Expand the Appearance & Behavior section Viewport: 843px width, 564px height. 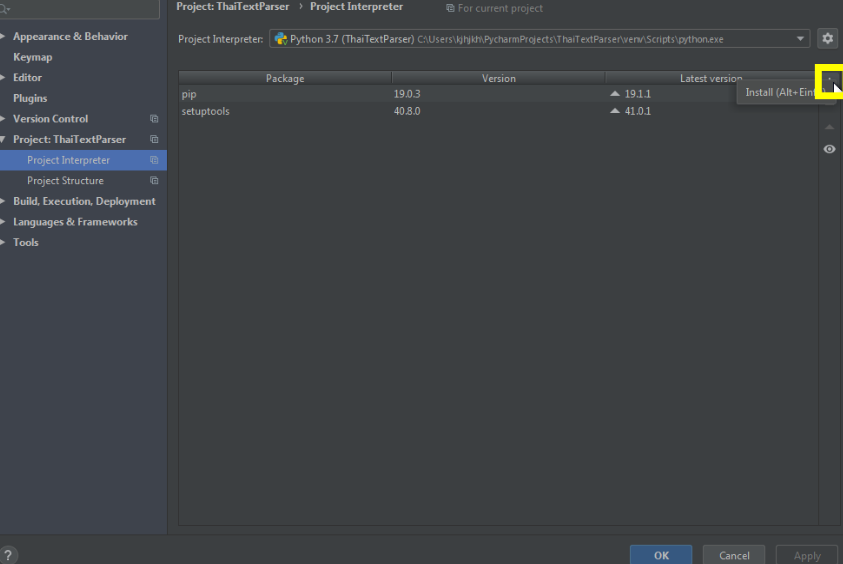tap(3, 37)
